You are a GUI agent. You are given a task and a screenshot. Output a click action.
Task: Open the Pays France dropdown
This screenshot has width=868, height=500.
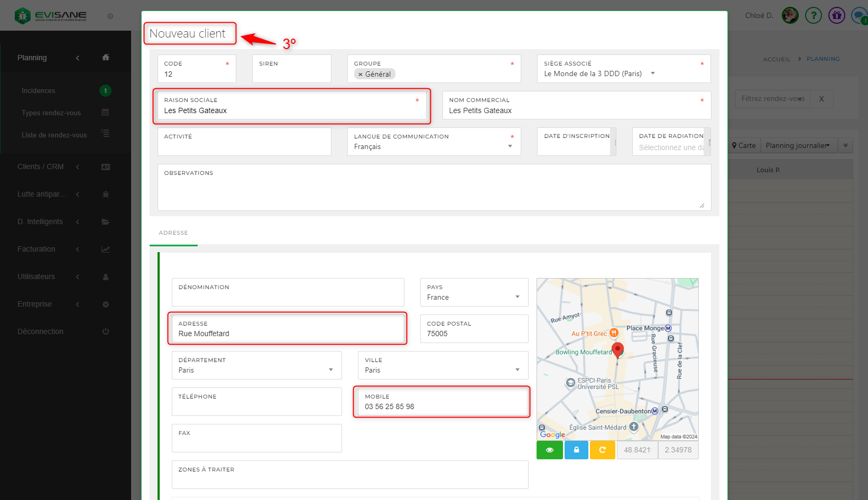point(517,297)
